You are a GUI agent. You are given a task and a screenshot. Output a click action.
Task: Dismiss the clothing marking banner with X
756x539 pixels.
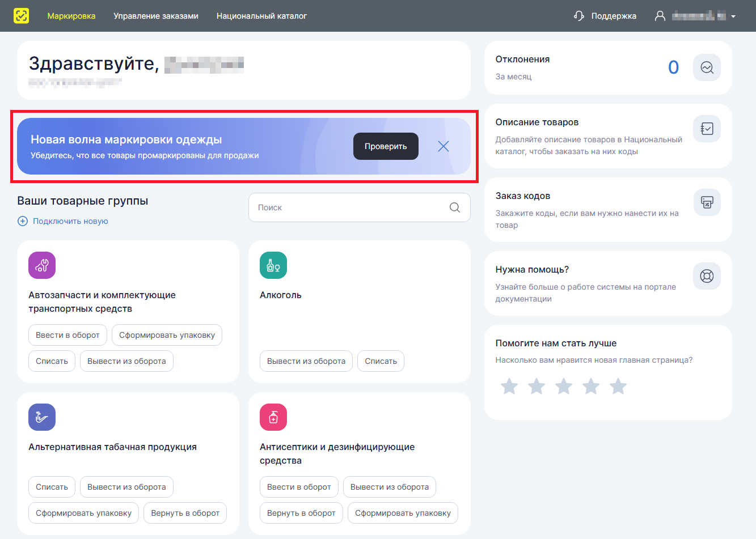pos(444,146)
